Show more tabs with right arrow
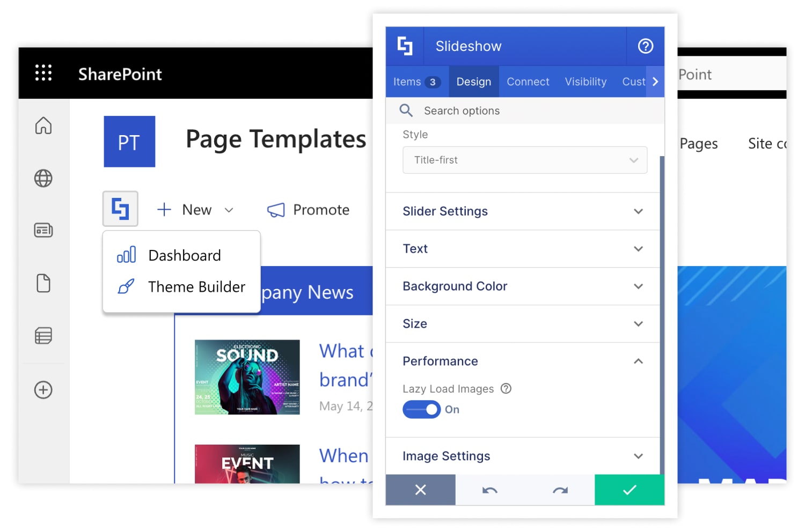This screenshot has width=805, height=532. [655, 82]
